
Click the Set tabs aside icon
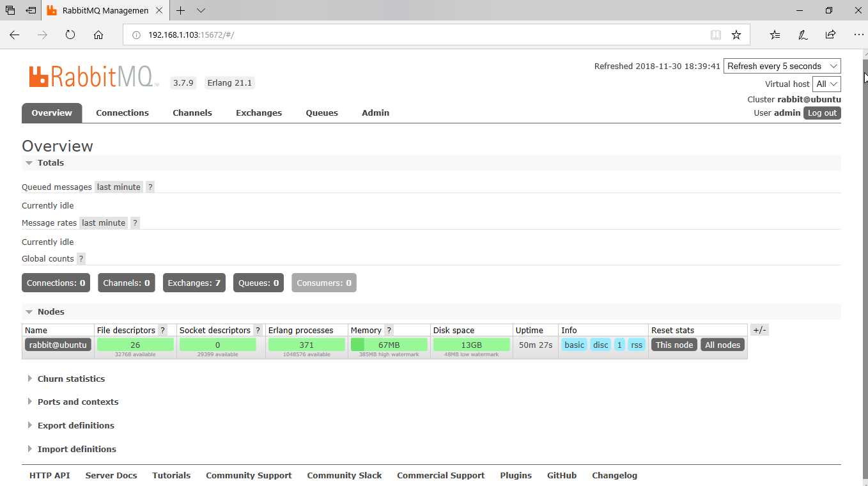pyautogui.click(x=31, y=11)
